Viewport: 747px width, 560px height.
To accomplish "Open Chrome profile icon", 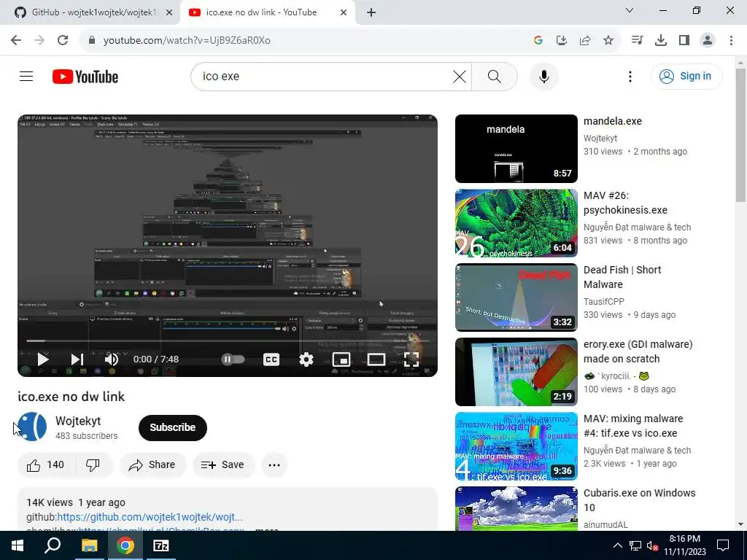I will tap(708, 40).
